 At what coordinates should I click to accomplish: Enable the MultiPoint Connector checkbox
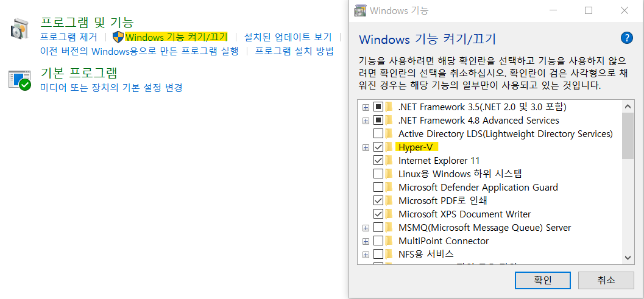(x=378, y=241)
